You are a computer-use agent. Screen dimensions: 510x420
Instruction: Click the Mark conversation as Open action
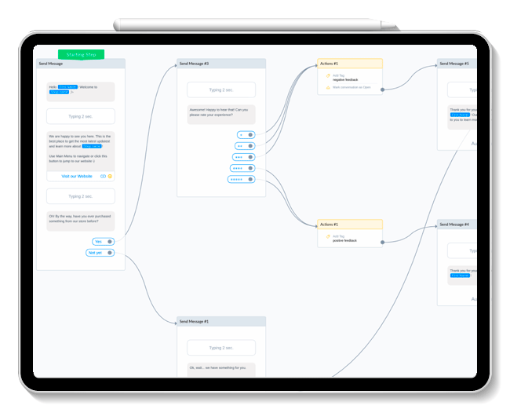click(348, 87)
